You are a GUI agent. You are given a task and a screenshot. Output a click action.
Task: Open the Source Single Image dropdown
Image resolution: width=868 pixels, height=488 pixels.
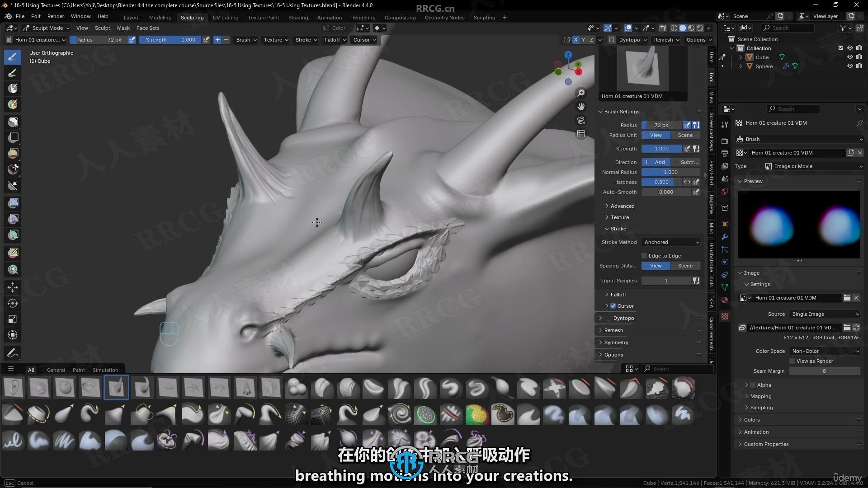point(825,314)
